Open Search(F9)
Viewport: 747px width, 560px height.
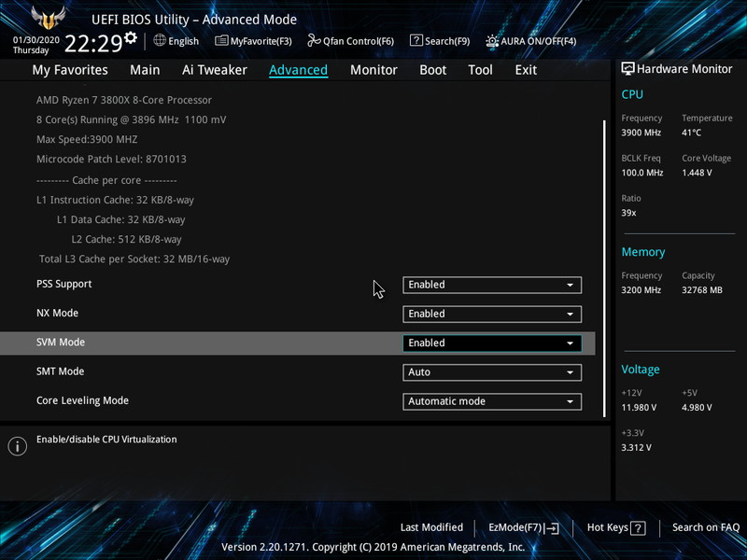pyautogui.click(x=440, y=41)
